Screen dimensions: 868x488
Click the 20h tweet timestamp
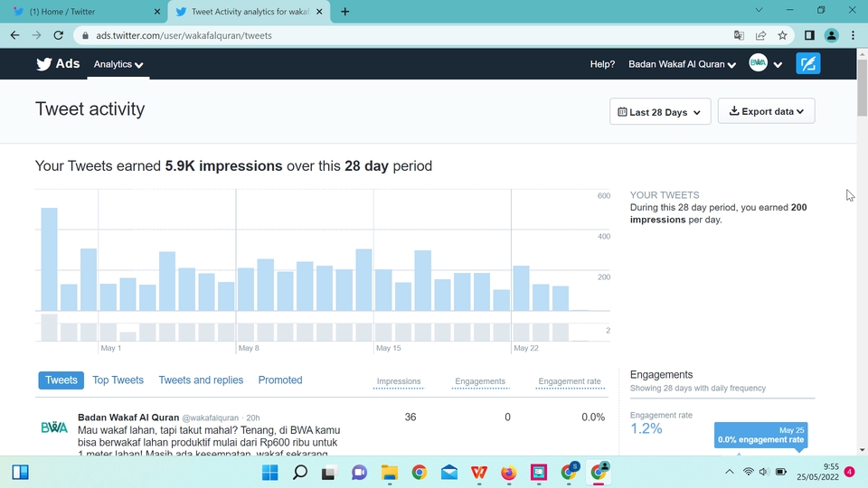click(253, 418)
